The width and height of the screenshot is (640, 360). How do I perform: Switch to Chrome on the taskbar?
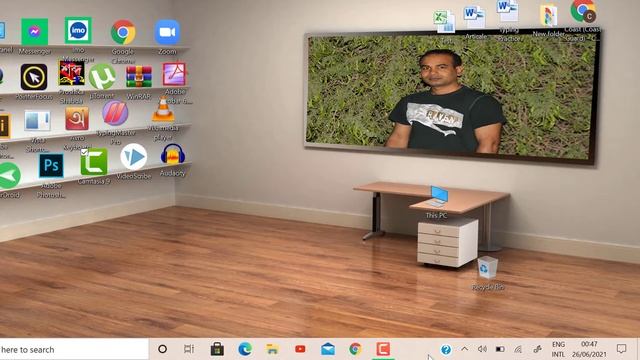[x=356, y=349]
